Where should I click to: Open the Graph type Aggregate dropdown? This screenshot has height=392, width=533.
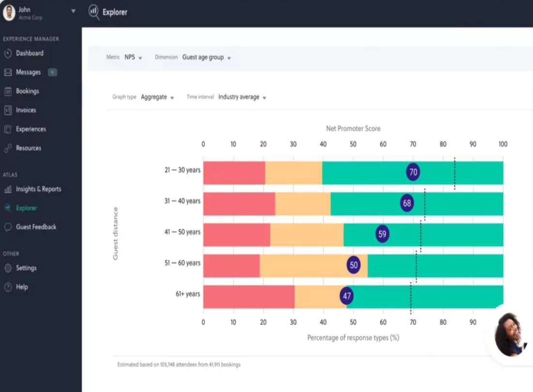(x=157, y=97)
